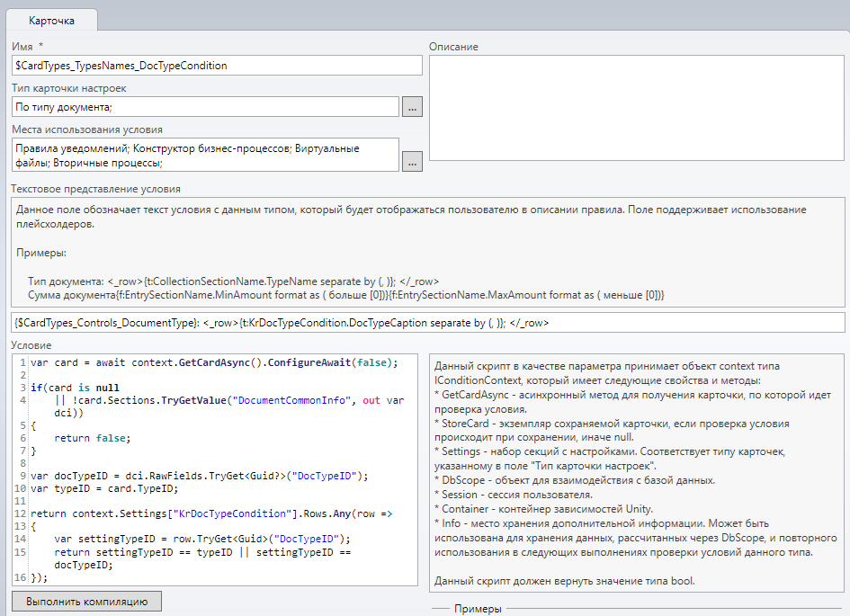Screen dimensions: 850x616
Task: Click the return false statement in code
Action: coord(93,438)
